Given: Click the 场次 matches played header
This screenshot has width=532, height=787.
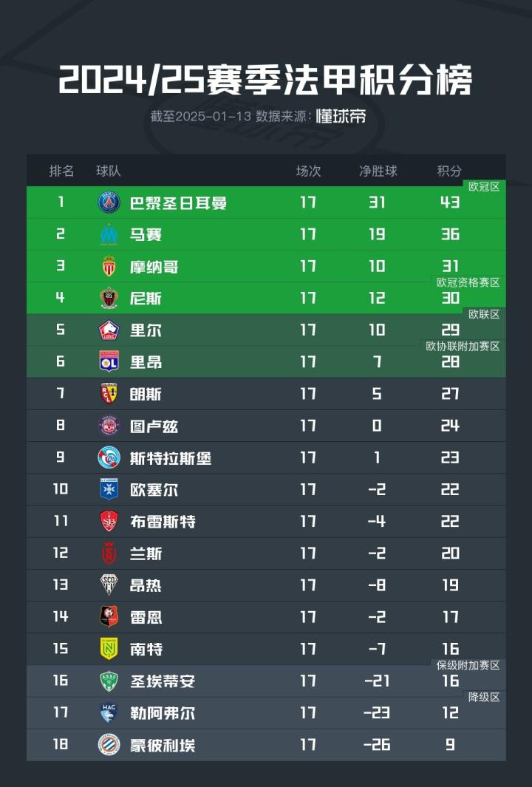Looking at the screenshot, I should [x=308, y=171].
